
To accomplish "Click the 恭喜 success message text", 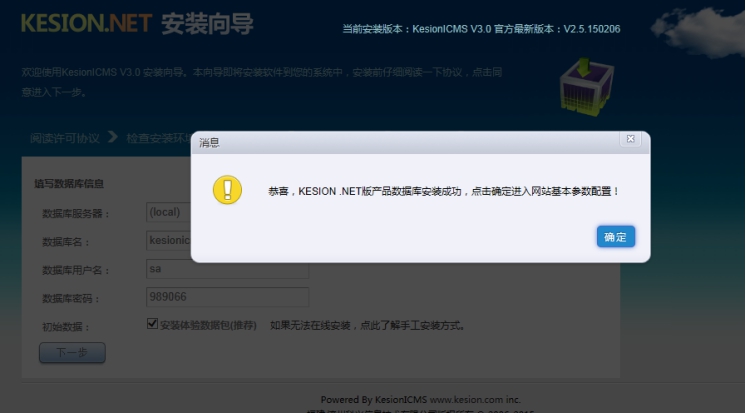I will pos(443,191).
